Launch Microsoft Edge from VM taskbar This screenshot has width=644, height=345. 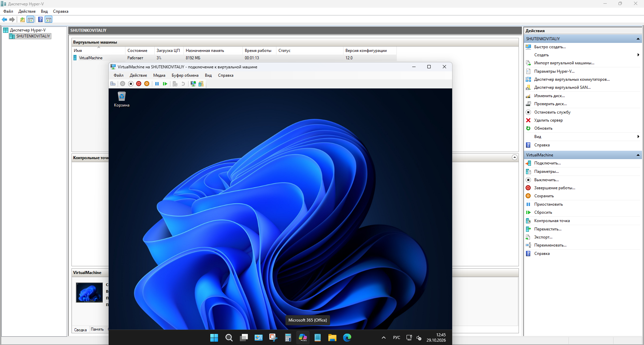point(347,338)
